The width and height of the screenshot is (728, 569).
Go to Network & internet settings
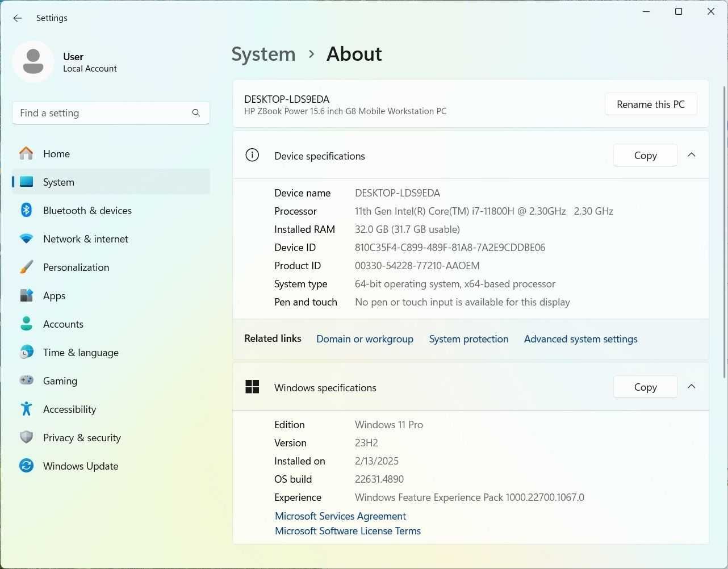pos(111,239)
